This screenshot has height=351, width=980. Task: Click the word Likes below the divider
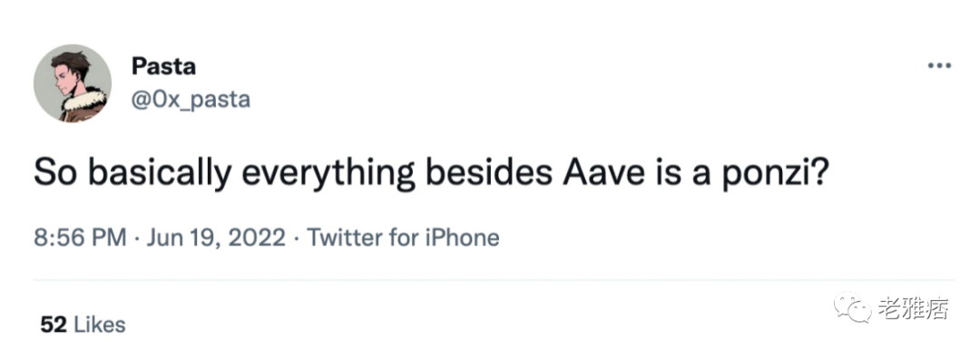(100, 325)
